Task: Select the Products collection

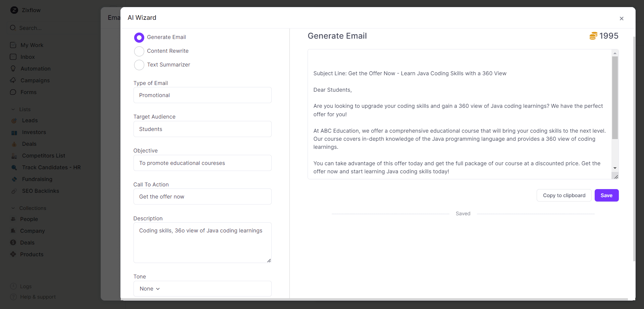Action: 32,254
